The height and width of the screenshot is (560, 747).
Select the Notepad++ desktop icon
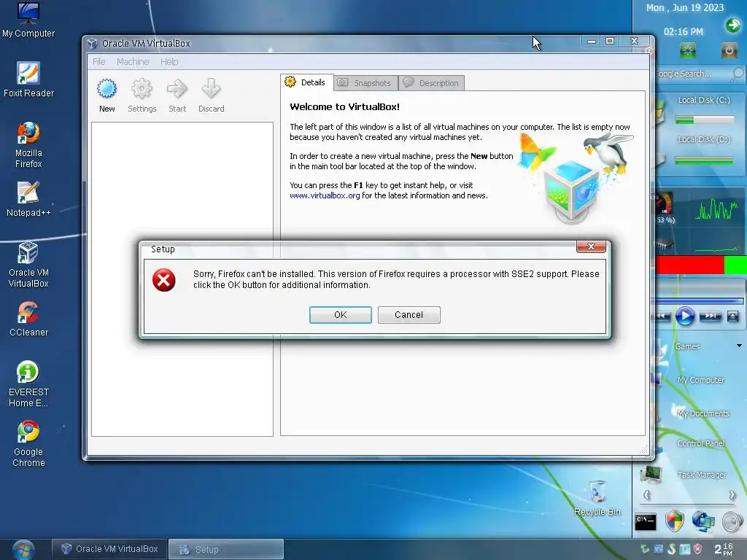click(28, 199)
